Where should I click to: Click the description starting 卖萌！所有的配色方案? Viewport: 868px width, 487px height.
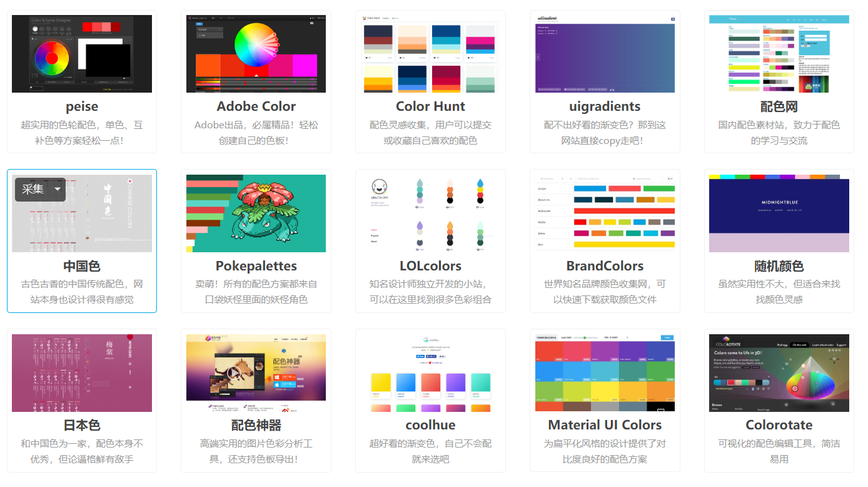(256, 292)
